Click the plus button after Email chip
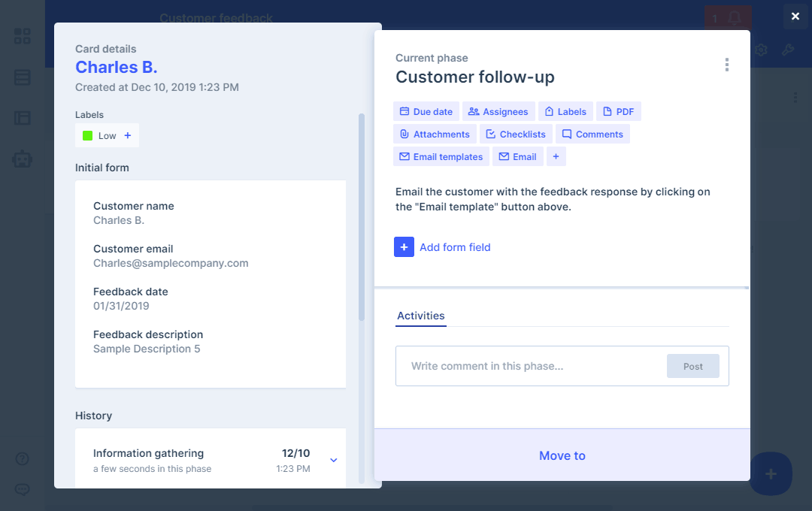The image size is (812, 511). [556, 157]
